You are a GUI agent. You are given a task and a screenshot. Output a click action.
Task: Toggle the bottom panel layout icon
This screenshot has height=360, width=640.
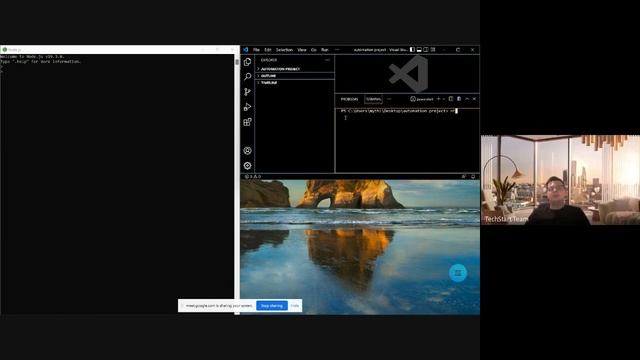419,50
